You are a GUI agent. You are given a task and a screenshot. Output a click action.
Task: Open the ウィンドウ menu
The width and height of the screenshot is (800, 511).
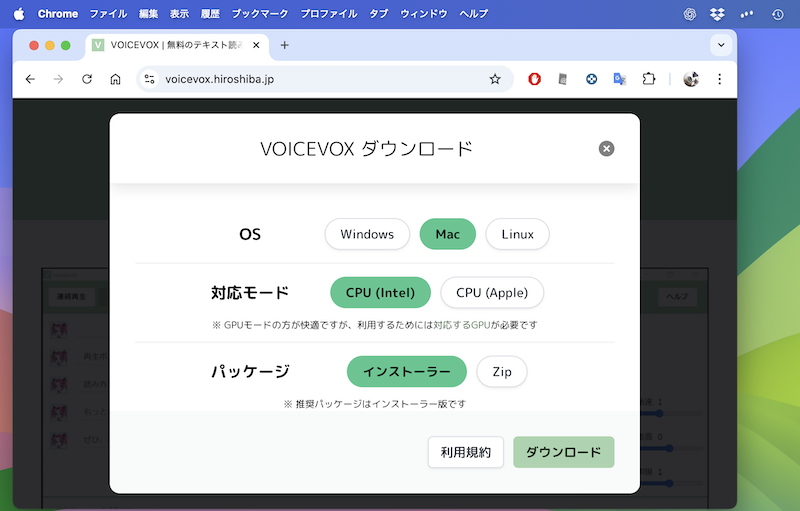(x=423, y=14)
